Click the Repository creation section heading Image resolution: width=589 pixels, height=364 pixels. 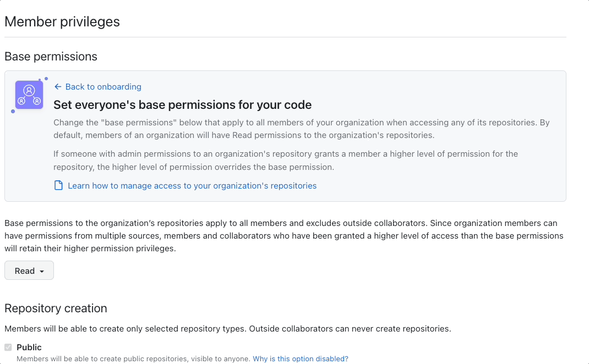click(x=56, y=308)
